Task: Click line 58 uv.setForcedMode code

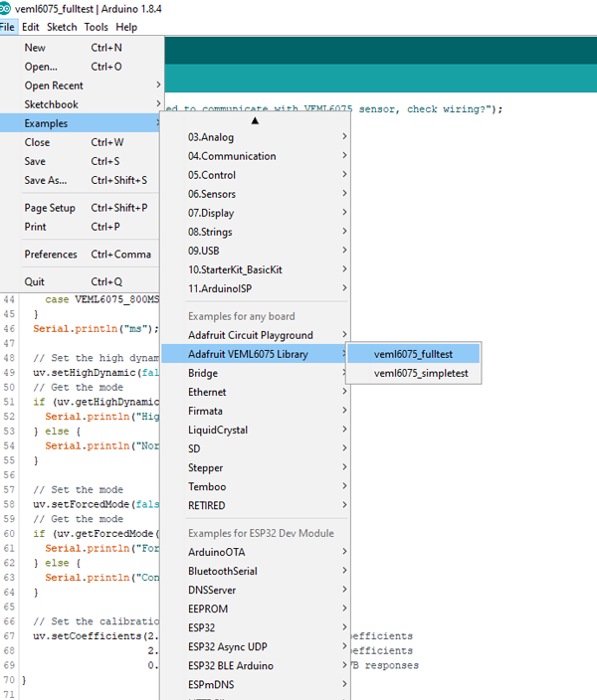Action: point(97,504)
